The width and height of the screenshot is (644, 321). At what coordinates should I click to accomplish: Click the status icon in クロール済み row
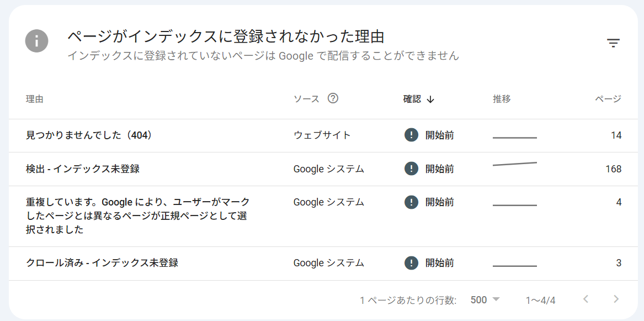point(411,263)
